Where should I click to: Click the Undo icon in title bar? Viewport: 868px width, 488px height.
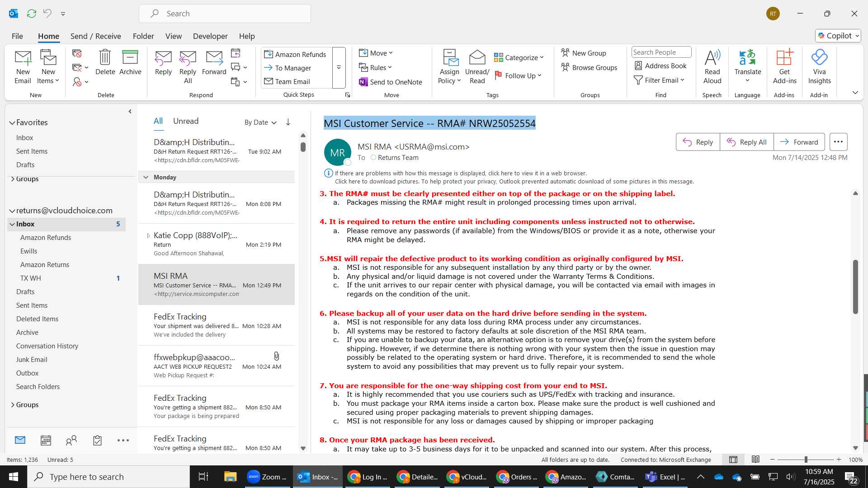(47, 14)
